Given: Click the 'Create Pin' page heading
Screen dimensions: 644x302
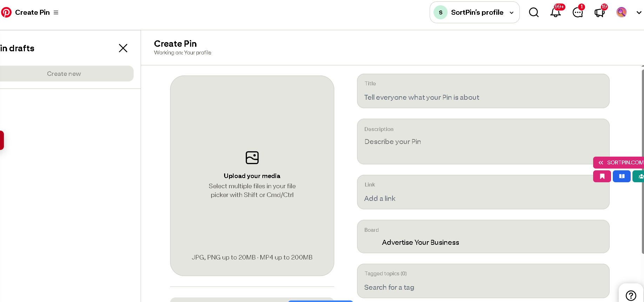Looking at the screenshot, I should [x=175, y=44].
